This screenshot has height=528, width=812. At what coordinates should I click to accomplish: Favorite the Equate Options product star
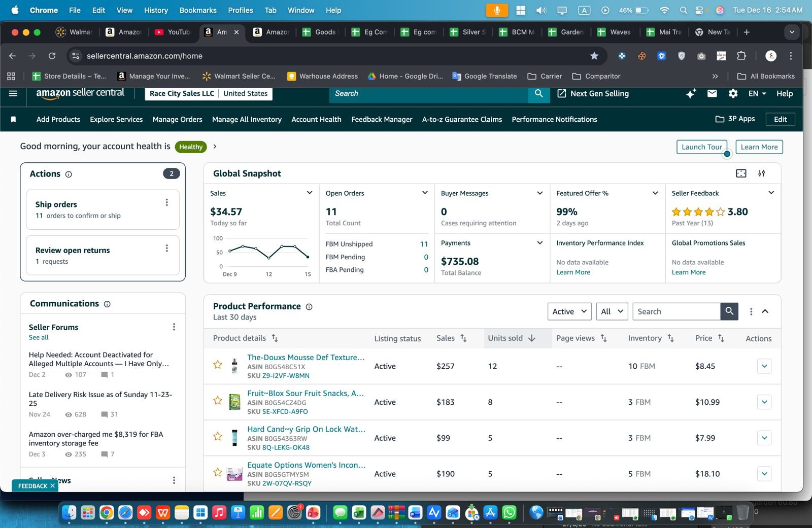[218, 472]
